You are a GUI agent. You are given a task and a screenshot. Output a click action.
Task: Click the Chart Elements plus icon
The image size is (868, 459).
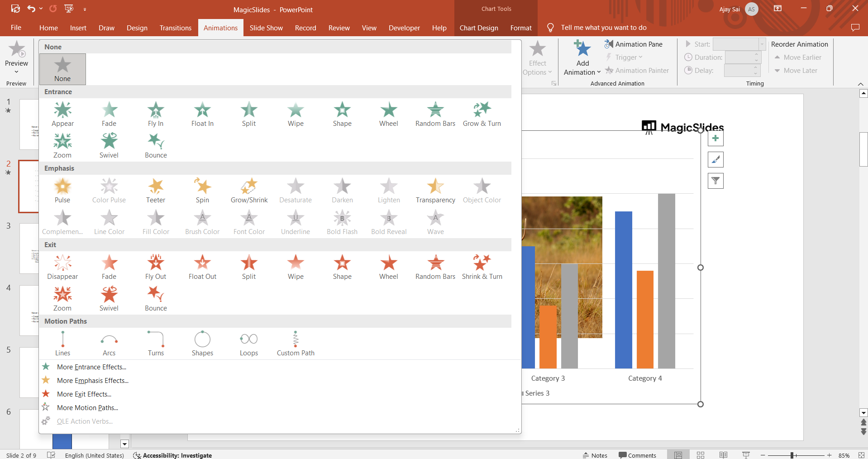pyautogui.click(x=715, y=139)
